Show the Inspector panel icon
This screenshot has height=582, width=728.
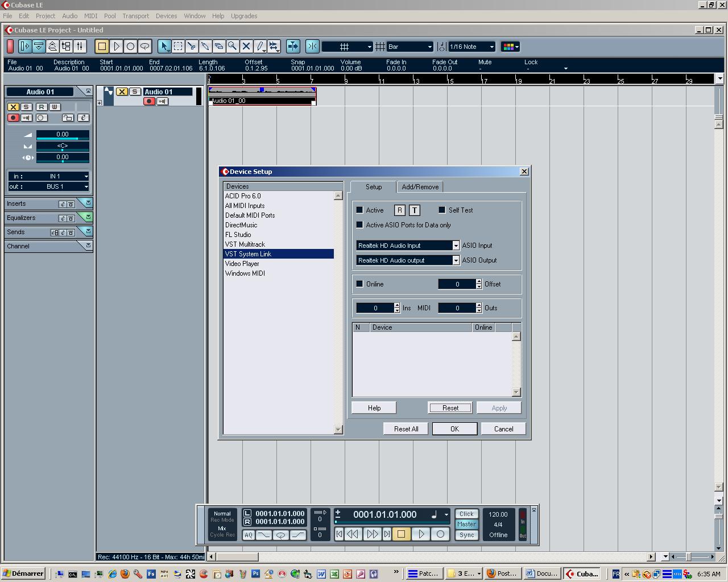[25, 47]
